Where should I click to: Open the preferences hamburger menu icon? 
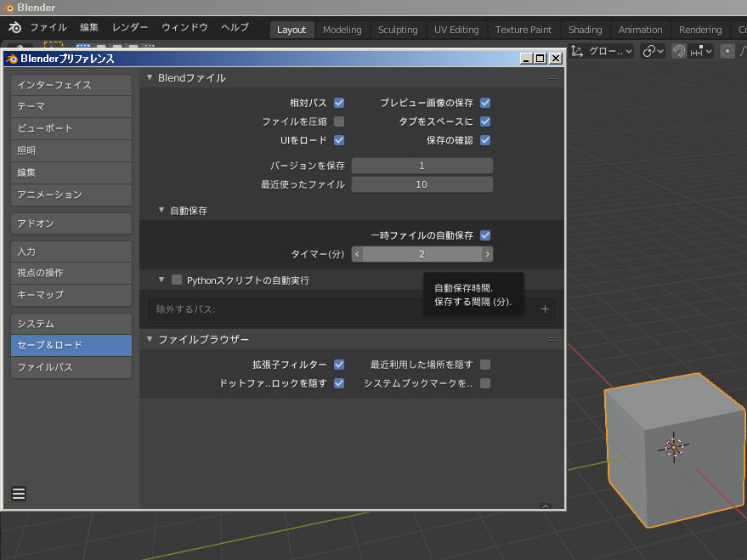(18, 493)
